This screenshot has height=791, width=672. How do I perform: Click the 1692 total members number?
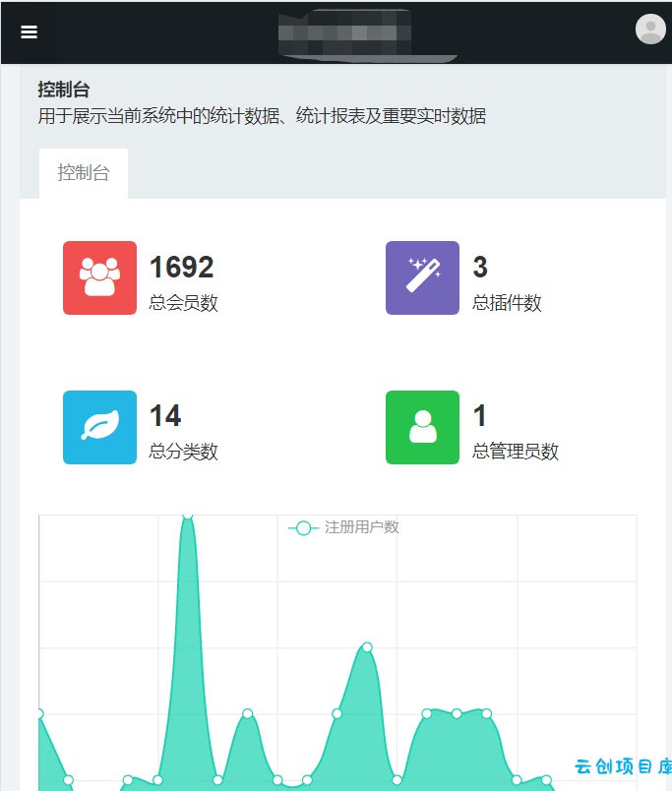[x=182, y=267]
